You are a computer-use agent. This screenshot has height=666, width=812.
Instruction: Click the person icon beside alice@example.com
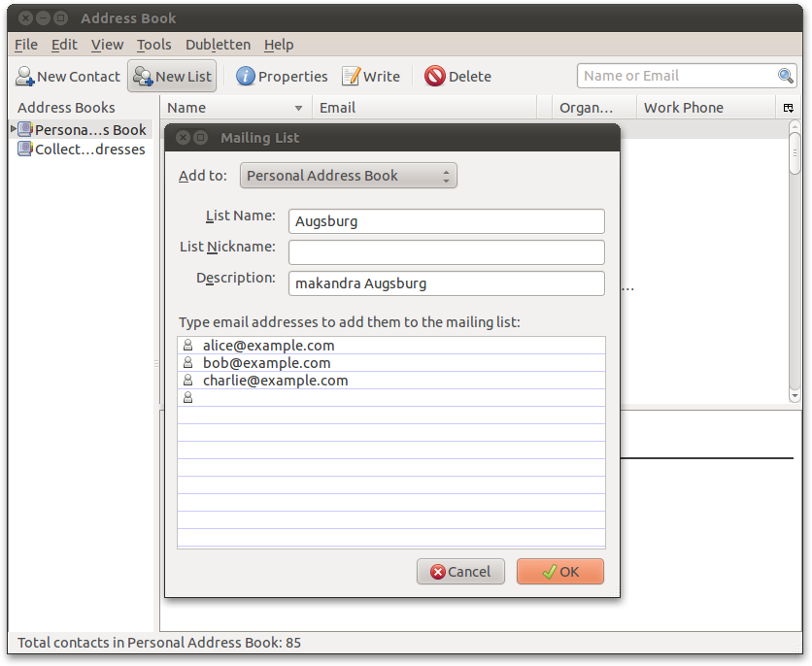point(187,346)
